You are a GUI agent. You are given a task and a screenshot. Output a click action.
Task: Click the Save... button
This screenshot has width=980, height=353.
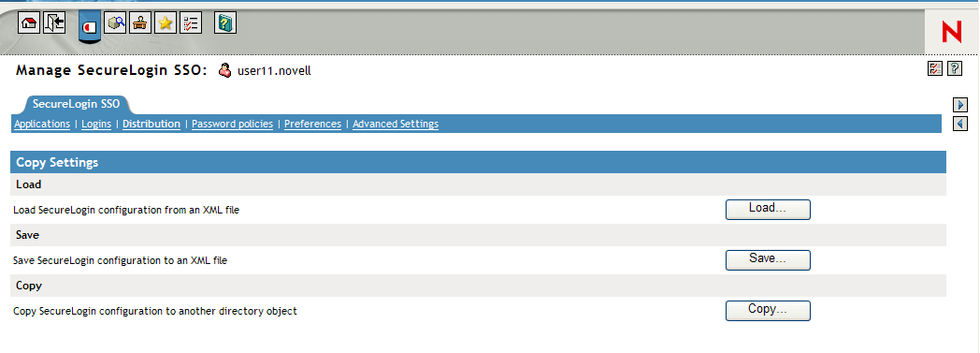(x=768, y=259)
